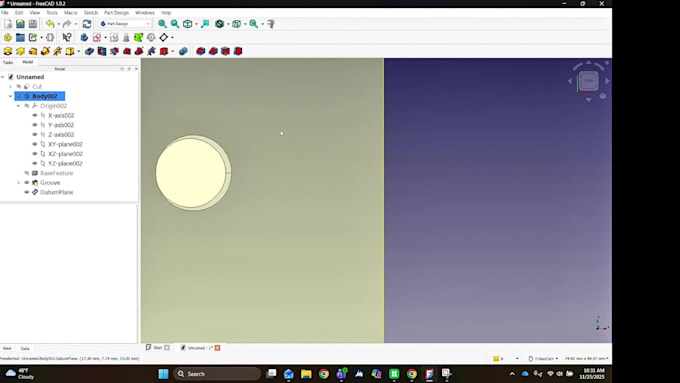Screen dimensions: 680x383
Task: Switch to the Start document tab
Action: tap(157, 348)
